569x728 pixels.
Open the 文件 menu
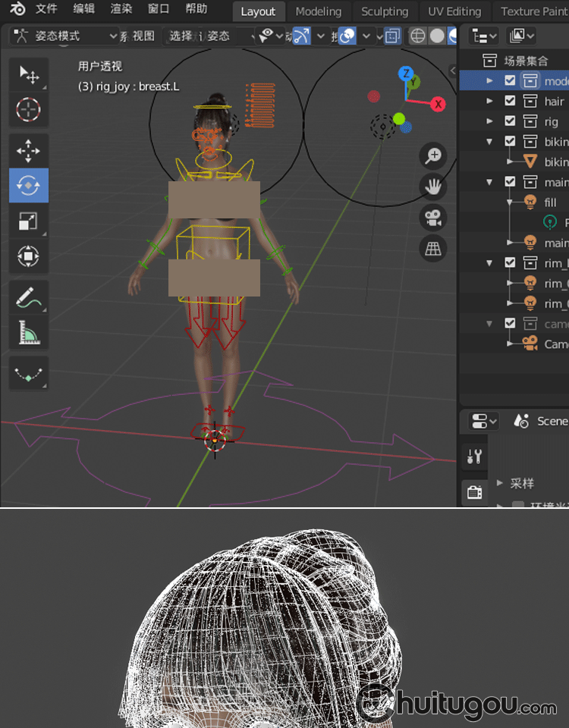(x=46, y=10)
